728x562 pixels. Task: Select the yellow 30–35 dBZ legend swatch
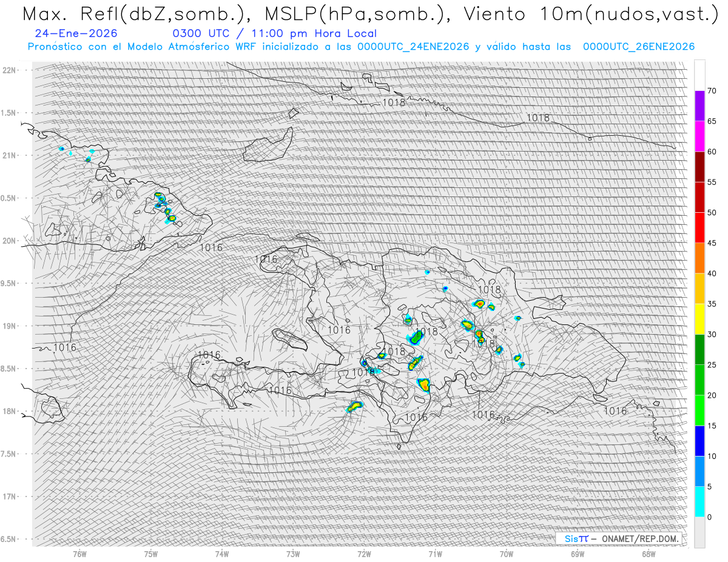[x=699, y=319]
